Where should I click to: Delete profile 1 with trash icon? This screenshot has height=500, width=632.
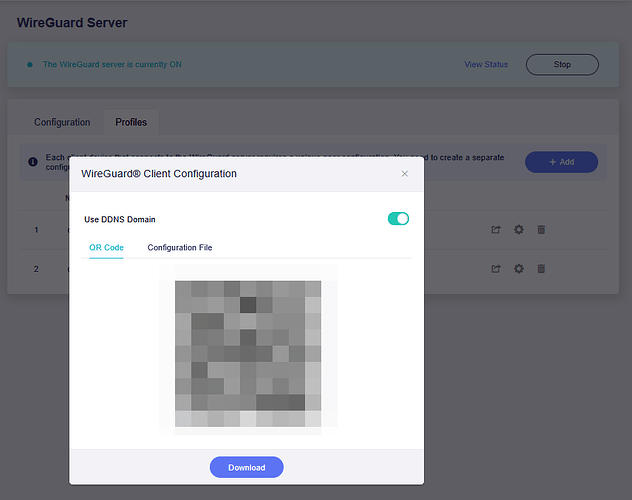(541, 230)
